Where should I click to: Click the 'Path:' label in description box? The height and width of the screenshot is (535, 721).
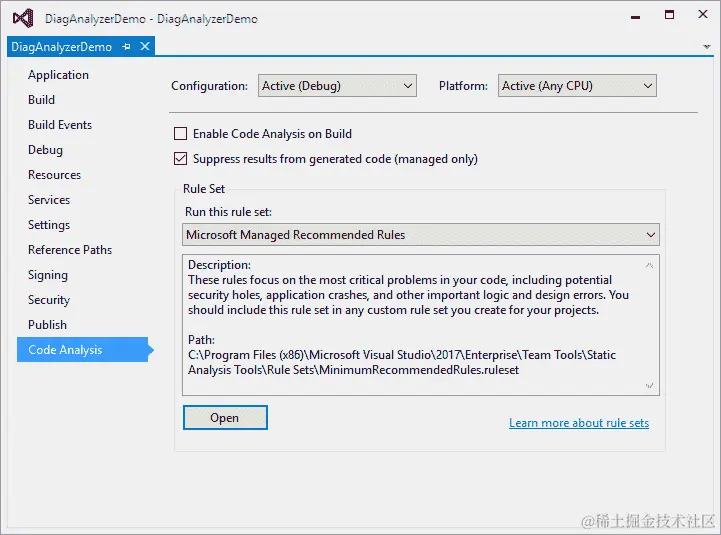(201, 340)
